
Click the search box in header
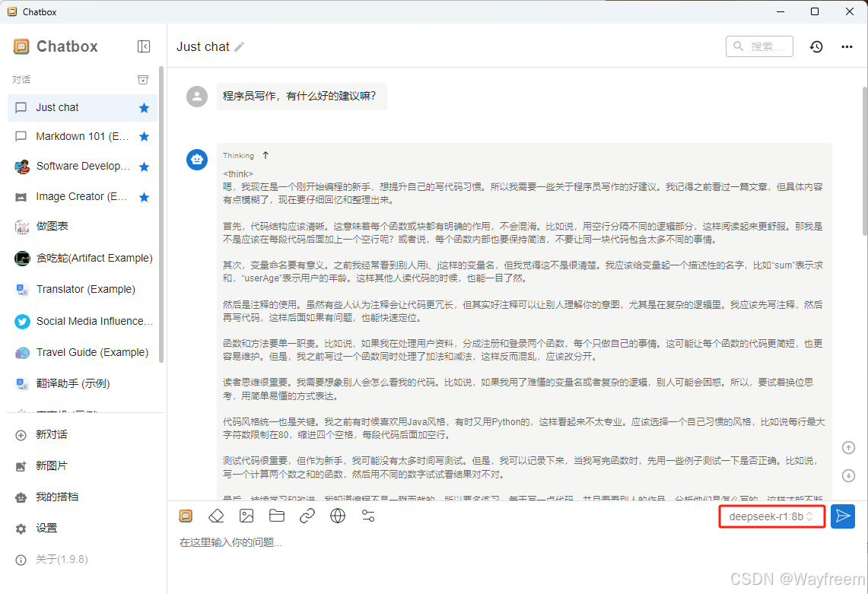coord(759,46)
